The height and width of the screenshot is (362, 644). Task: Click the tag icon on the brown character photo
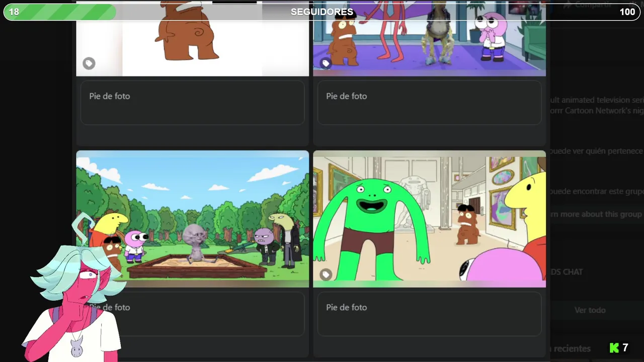coord(89,63)
